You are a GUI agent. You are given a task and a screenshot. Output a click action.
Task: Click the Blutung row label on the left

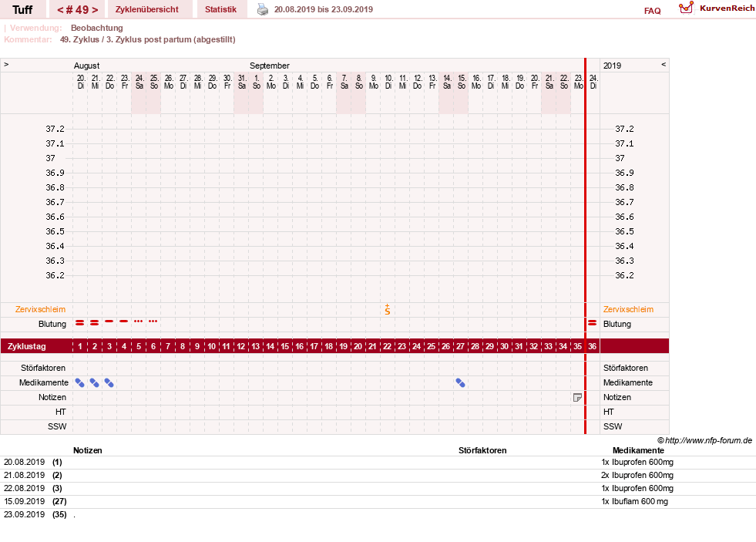tap(52, 324)
